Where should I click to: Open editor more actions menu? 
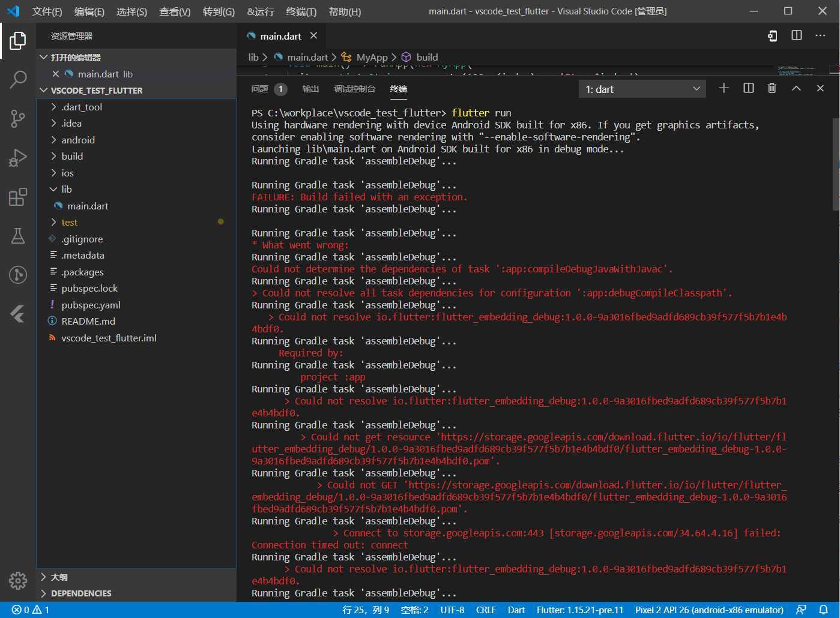click(820, 36)
